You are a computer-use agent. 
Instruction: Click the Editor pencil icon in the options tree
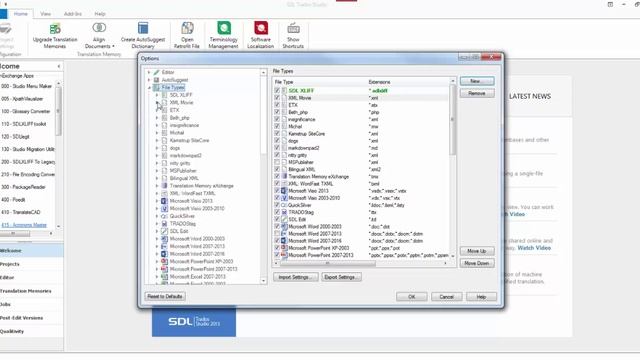(x=156, y=72)
